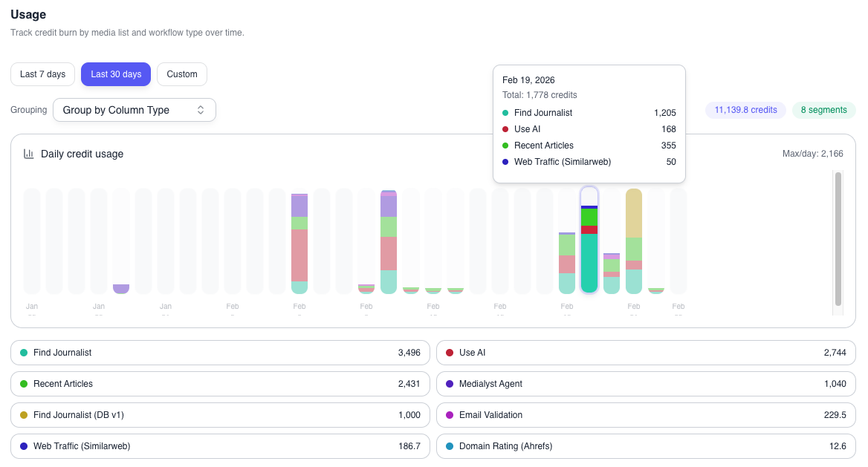Select the Last 7 days range
Image resolution: width=868 pixels, height=467 pixels.
pyautogui.click(x=42, y=74)
